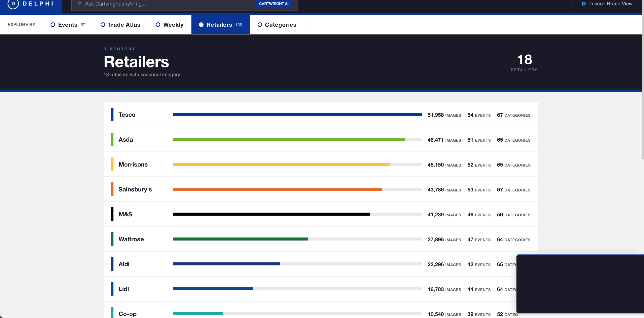644x318 pixels.
Task: Click Waitrose dark green volume bar
Action: (240, 239)
